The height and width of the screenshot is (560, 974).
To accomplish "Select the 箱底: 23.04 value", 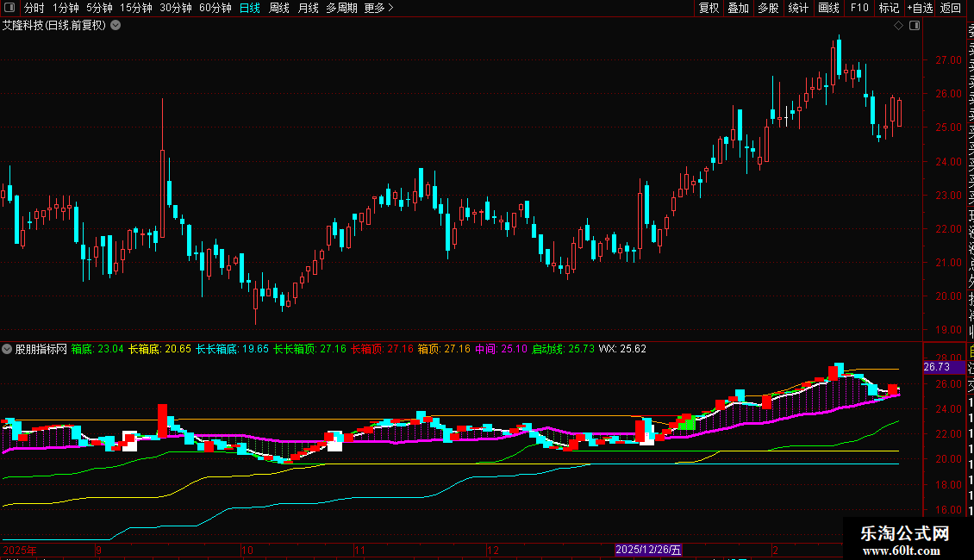I will tap(97, 349).
